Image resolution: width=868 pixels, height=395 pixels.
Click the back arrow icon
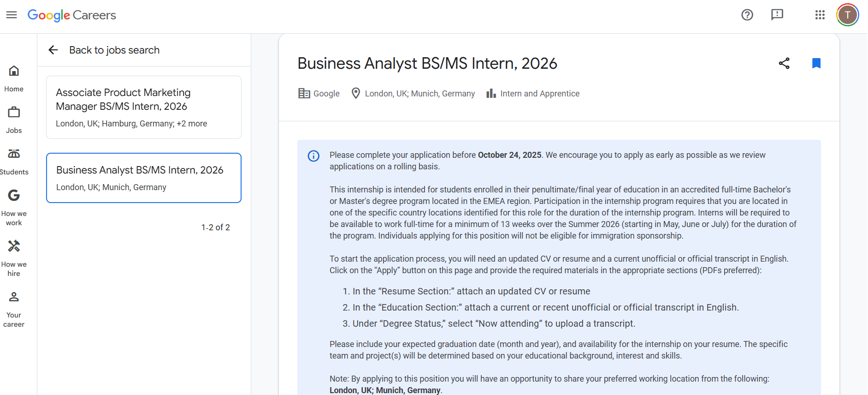53,50
